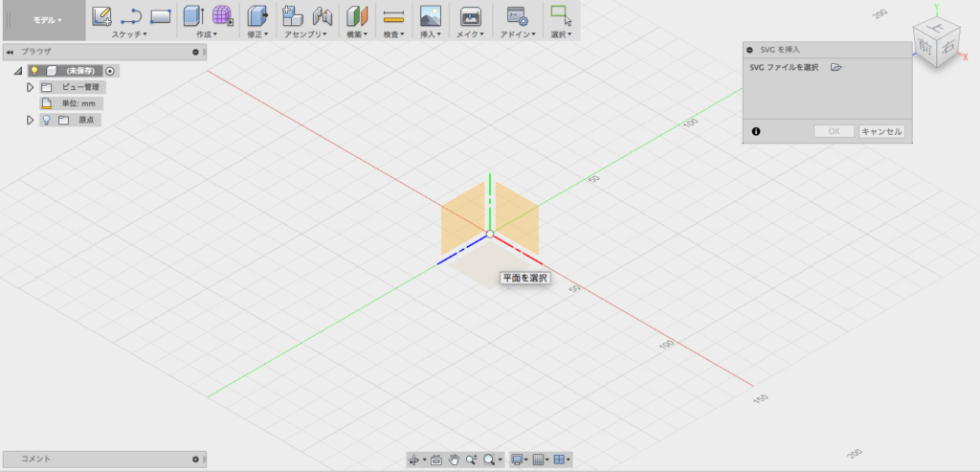This screenshot has width=980, height=472.
Task: Select the 単位: mm tree item
Action: pyautogui.click(x=69, y=103)
